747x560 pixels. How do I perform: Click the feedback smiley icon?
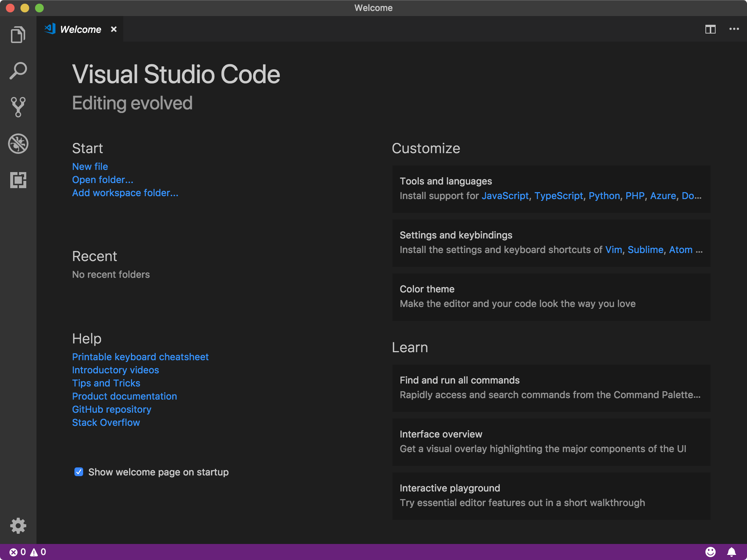coord(711,552)
